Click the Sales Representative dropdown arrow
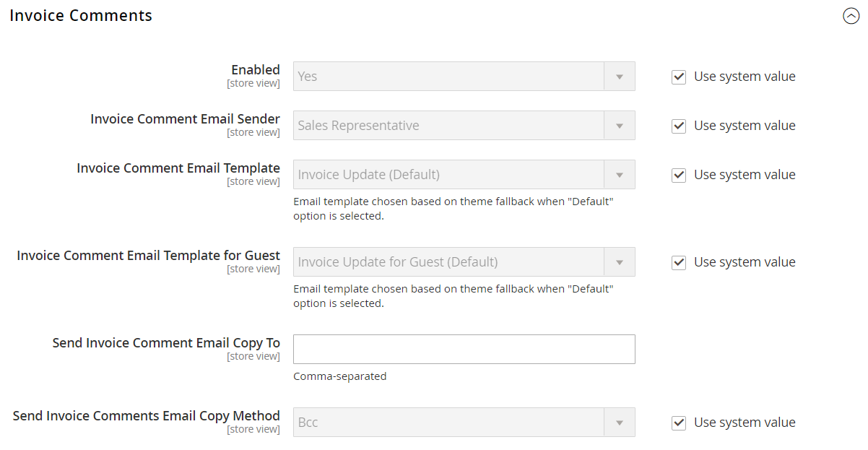 (x=619, y=126)
